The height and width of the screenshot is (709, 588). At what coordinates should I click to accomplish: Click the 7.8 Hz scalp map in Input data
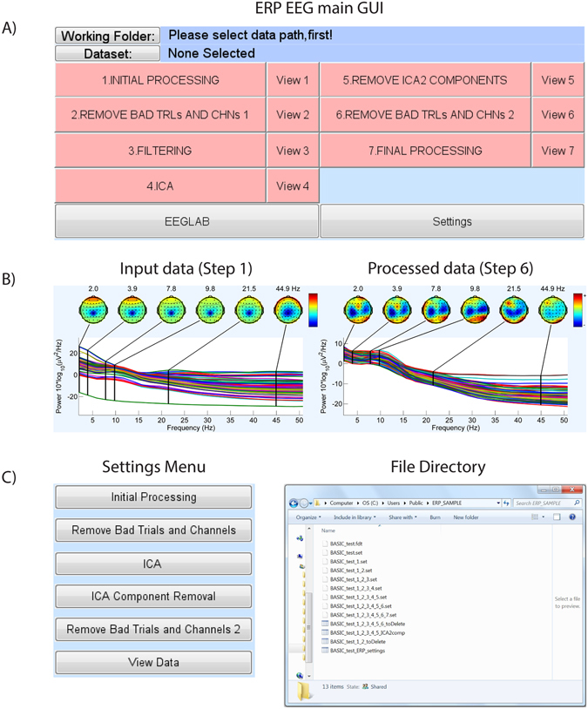tap(171, 310)
